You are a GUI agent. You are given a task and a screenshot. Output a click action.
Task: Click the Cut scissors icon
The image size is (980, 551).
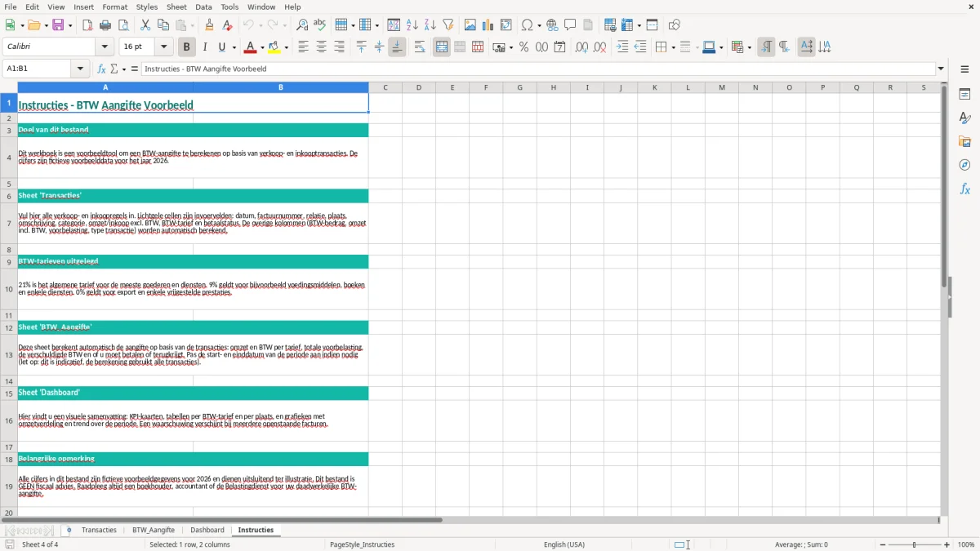point(145,25)
